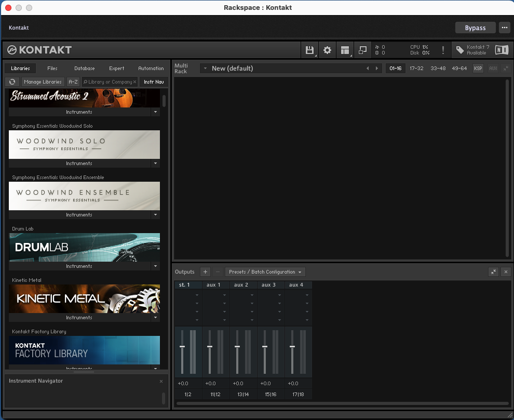Image resolution: width=514 pixels, height=420 pixels.
Task: Open Kontakt options gear icon
Action: pos(327,50)
